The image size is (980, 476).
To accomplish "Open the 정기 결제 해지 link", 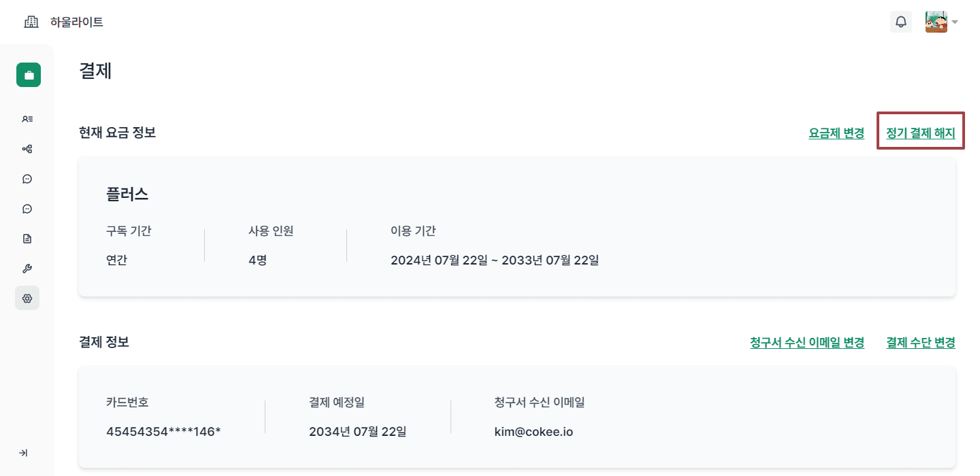I will click(x=920, y=132).
